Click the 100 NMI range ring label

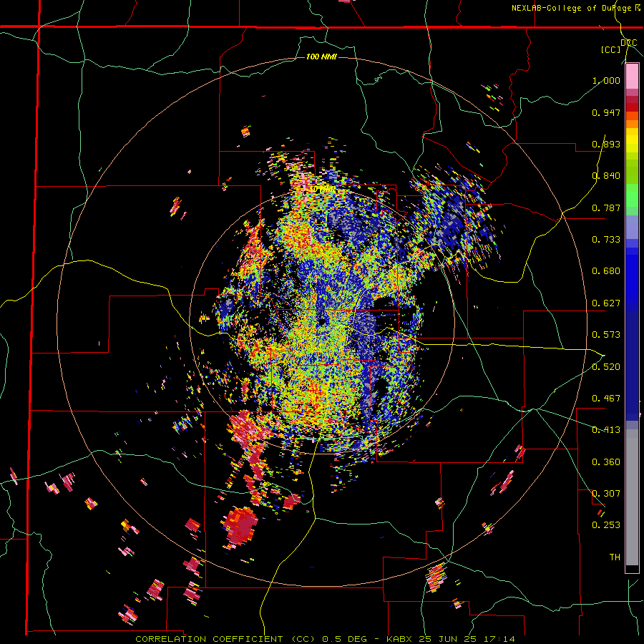pos(321,57)
